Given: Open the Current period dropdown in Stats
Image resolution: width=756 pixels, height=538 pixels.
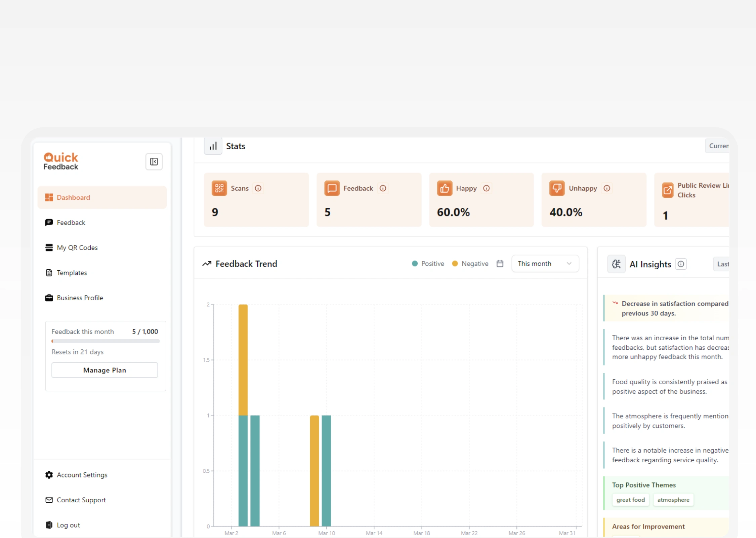Looking at the screenshot, I should (718, 146).
